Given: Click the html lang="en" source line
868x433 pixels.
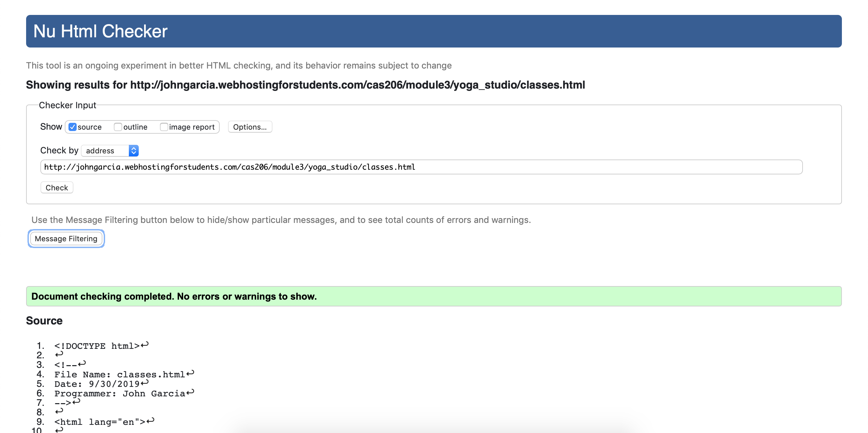Looking at the screenshot, I should (100, 422).
